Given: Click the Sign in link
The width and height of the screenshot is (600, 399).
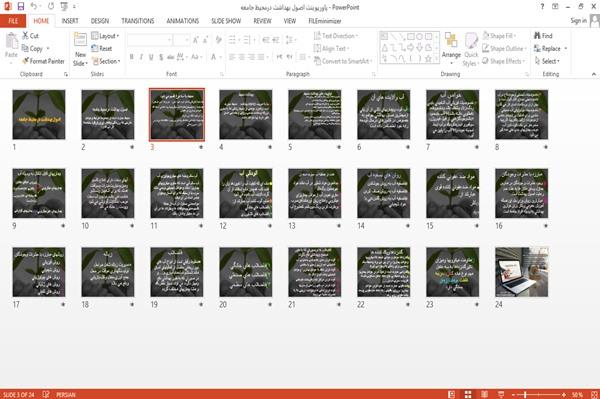Looking at the screenshot, I should coord(578,21).
